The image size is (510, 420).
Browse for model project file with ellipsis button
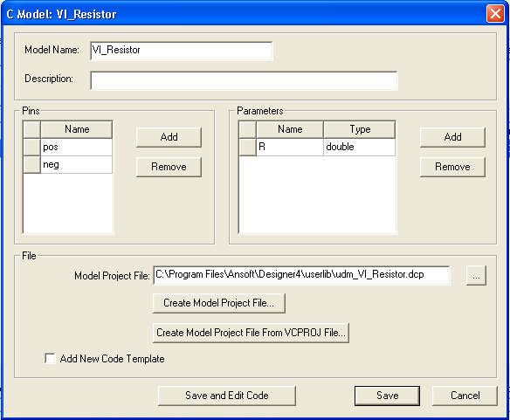pyautogui.click(x=476, y=276)
